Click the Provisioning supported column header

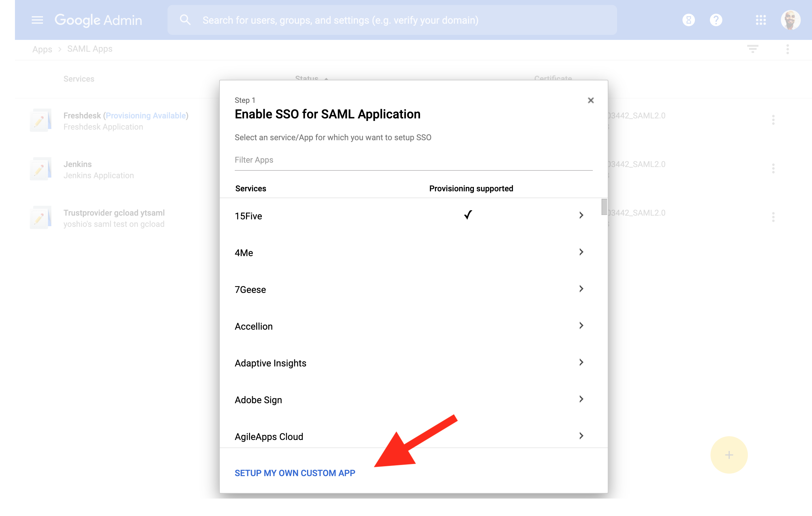pyautogui.click(x=471, y=188)
